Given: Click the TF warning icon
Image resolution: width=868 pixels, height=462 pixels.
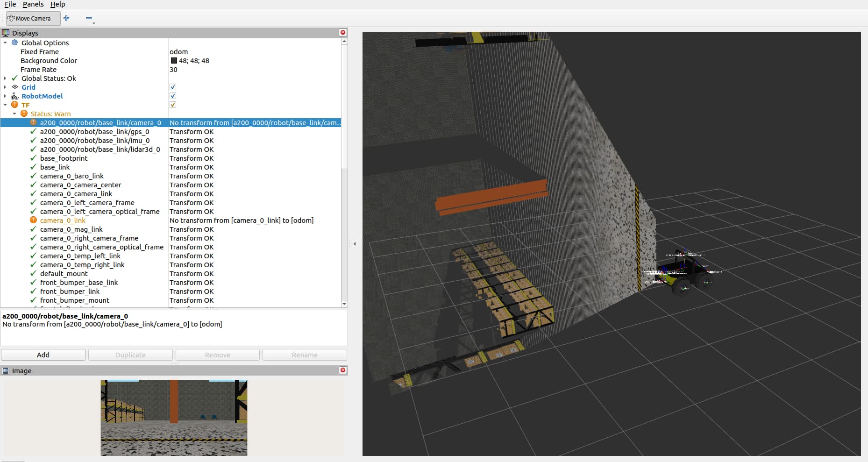Looking at the screenshot, I should pos(15,105).
